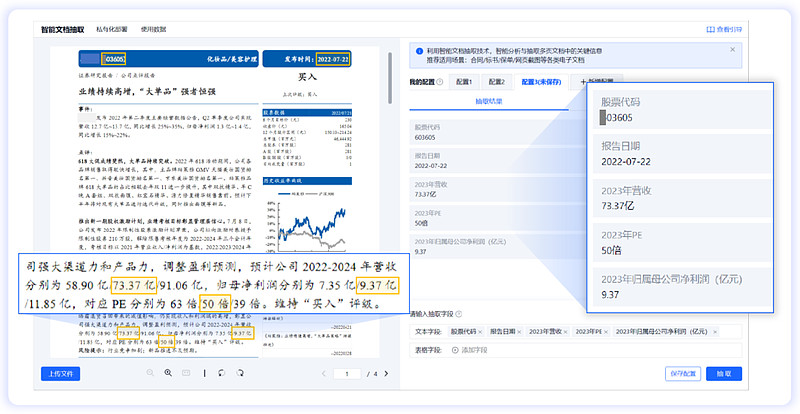Select the net profit result 9.37
Screen dimensions: 800x414
[x=420, y=252]
